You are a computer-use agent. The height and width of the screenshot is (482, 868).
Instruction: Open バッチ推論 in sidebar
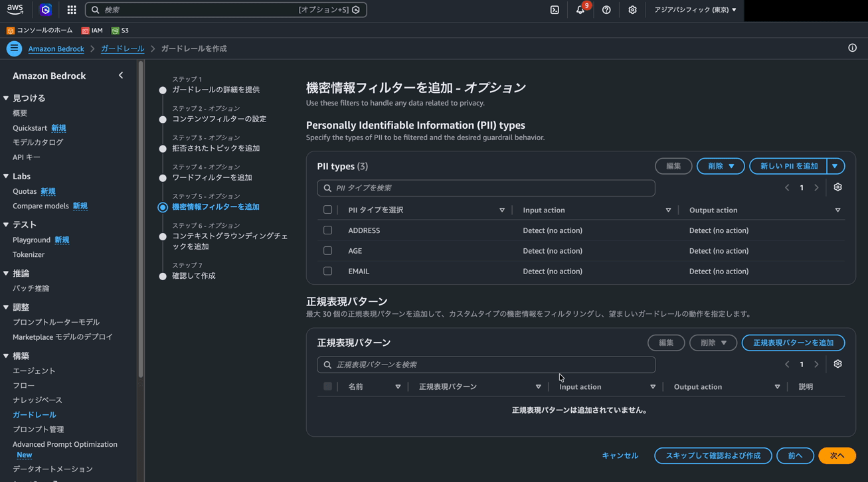pos(31,288)
